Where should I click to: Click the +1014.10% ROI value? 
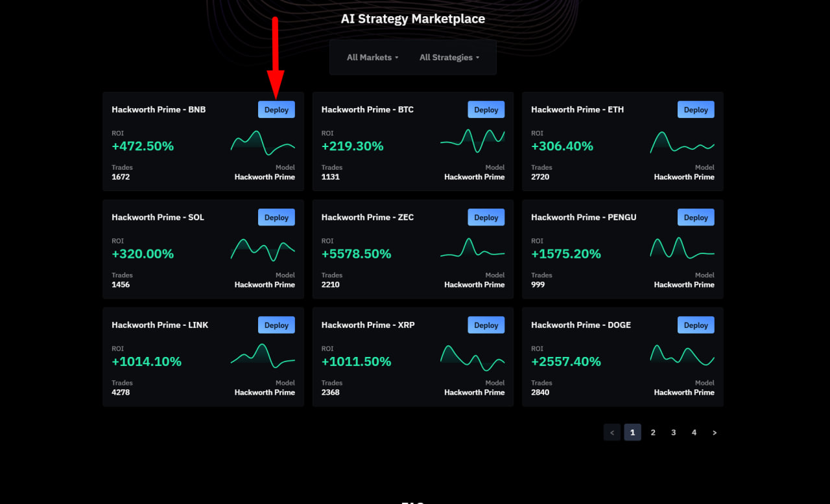(147, 361)
